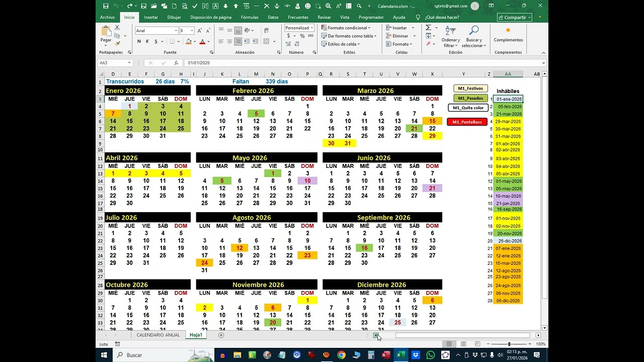The height and width of the screenshot is (362, 644).
Task: Open the font name dropdown showing Arial
Action: (176, 31)
